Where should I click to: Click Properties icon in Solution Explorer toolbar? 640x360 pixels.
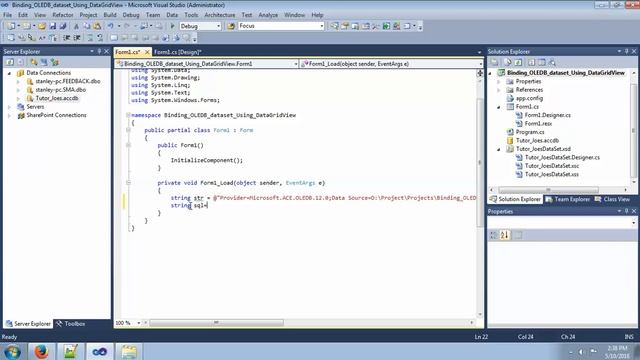click(x=494, y=62)
